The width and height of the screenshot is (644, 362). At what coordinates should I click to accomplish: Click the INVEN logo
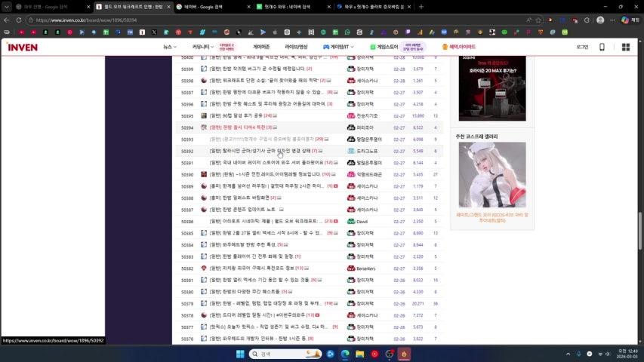point(23,48)
